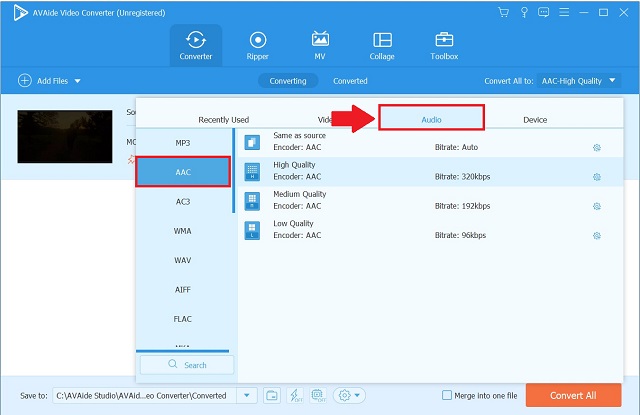
Task: Click the Add Files plus icon
Action: (24, 80)
